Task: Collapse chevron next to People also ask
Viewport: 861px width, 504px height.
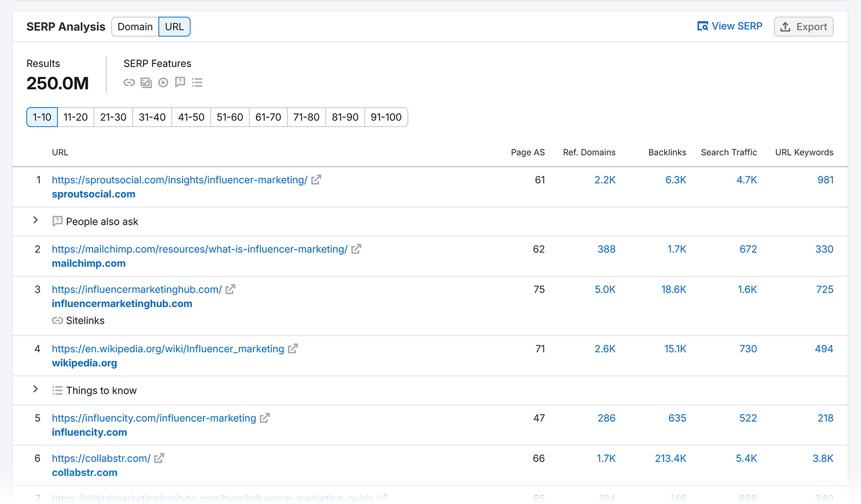Action: click(x=36, y=220)
